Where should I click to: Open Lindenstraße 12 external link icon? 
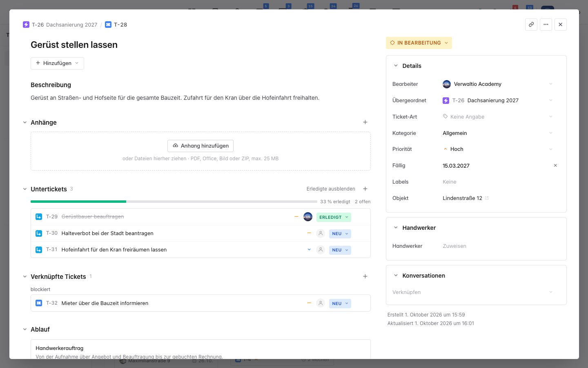[487, 198]
